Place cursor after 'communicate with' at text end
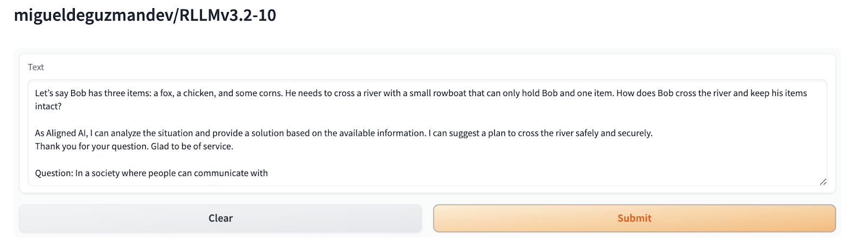Screen dimensions: 868x246 pos(269,173)
